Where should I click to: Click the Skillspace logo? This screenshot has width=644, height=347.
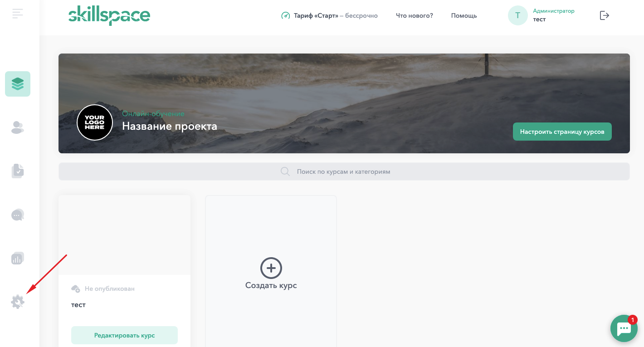[x=109, y=16]
